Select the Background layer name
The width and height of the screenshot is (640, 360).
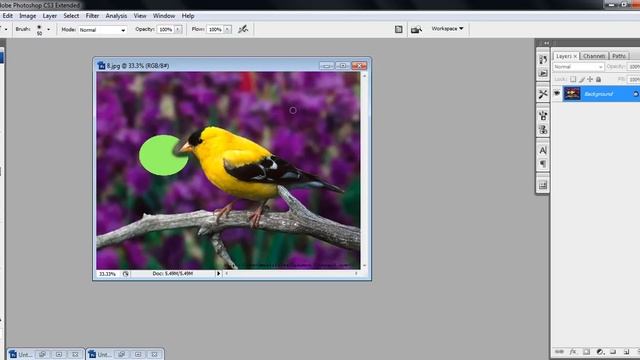click(x=598, y=94)
